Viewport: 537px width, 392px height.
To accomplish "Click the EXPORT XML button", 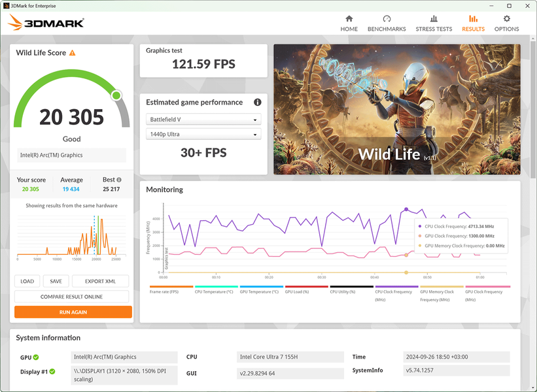I will pyautogui.click(x=100, y=281).
